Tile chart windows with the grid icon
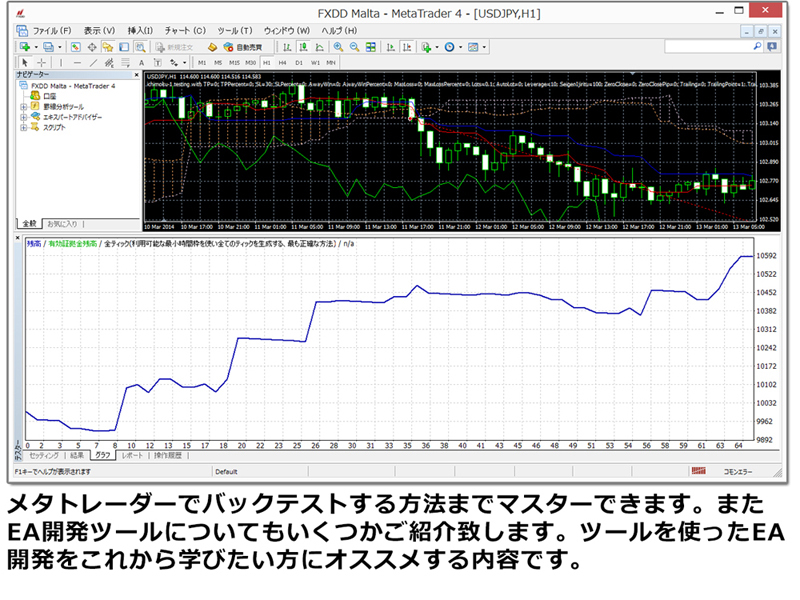The height and width of the screenshot is (600, 800). pos(371,47)
